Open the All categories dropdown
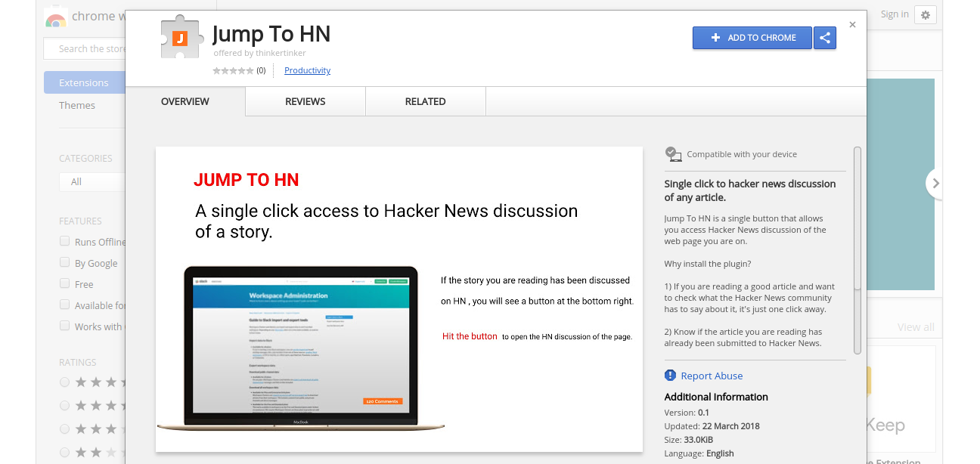 pyautogui.click(x=92, y=181)
